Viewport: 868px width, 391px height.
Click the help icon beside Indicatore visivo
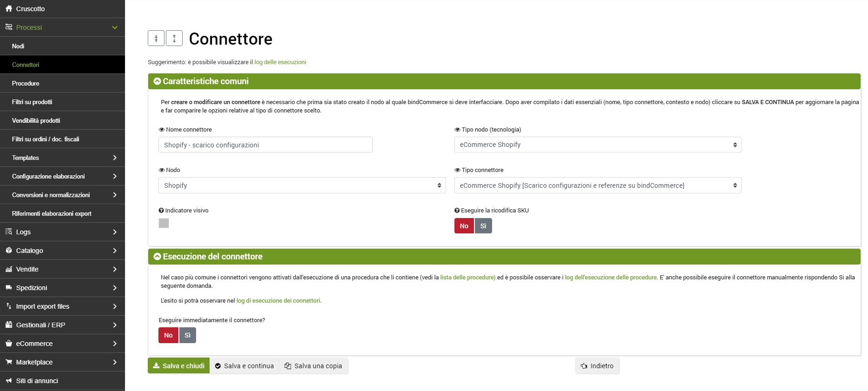[x=161, y=211]
